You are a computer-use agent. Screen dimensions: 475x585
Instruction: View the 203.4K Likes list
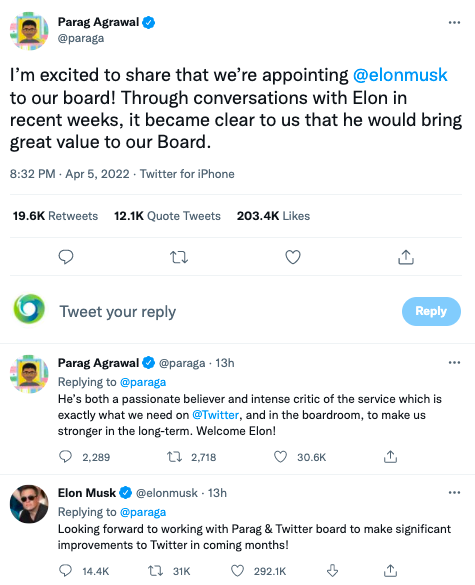[x=273, y=216]
